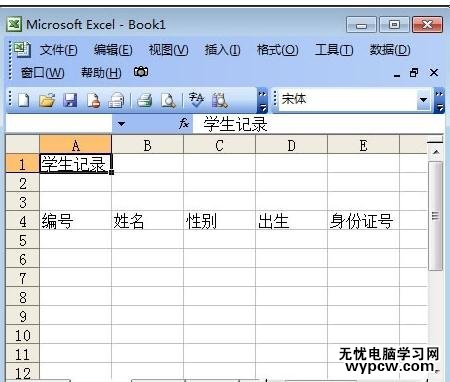Close the workbook with inner X
This screenshot has width=450, height=382.
click(434, 72)
